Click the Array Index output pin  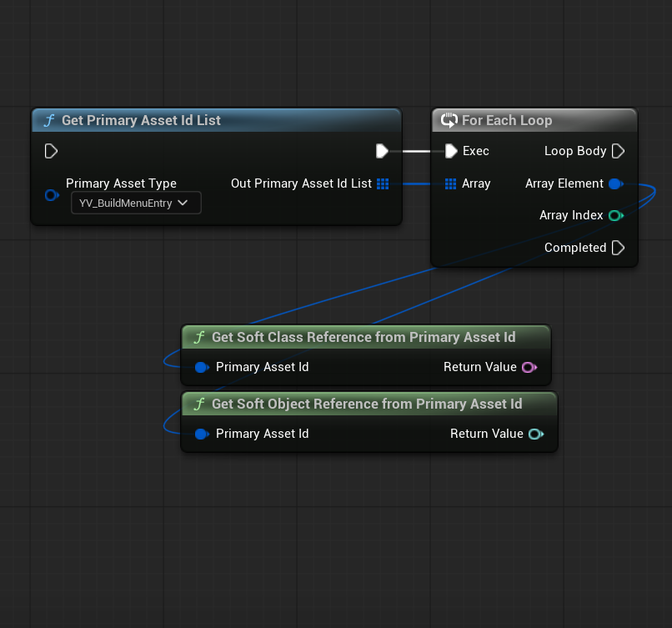[x=615, y=215]
